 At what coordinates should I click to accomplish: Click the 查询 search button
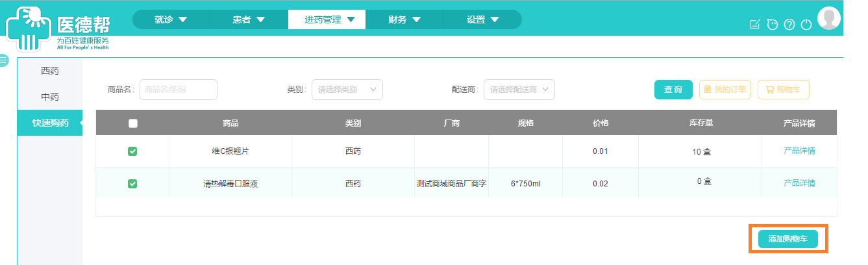click(673, 90)
